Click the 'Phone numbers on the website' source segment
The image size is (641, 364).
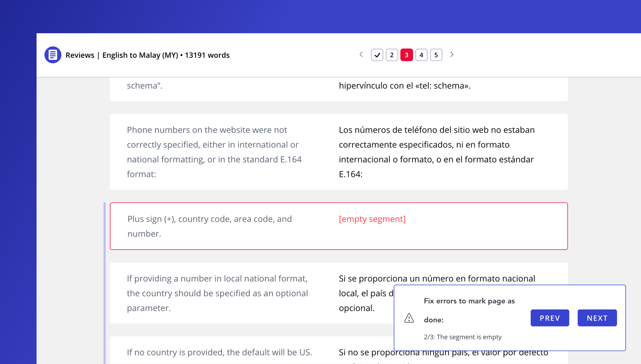pos(214,152)
